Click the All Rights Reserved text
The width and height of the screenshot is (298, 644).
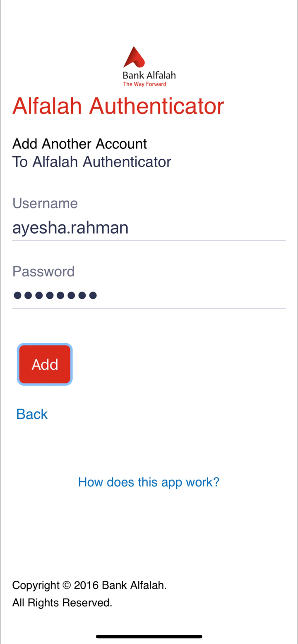[x=62, y=603]
